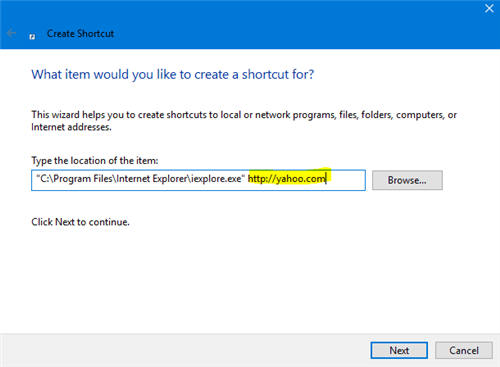The height and width of the screenshot is (367, 500).
Task: Click the 'Click Next to continue.' text
Action: pyautogui.click(x=80, y=222)
